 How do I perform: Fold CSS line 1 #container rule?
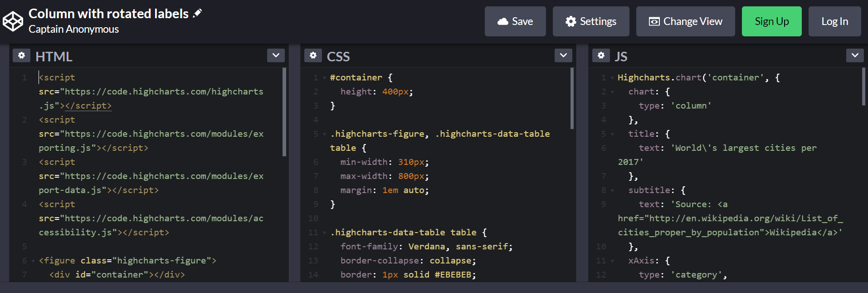(324, 78)
